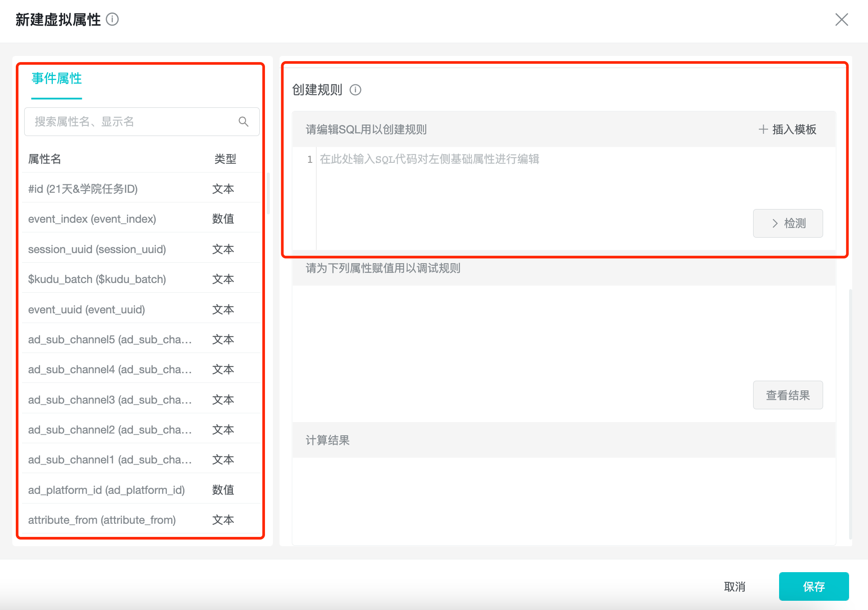Save with the 保存 button
Viewport: 868px width, 610px height.
[x=813, y=586]
